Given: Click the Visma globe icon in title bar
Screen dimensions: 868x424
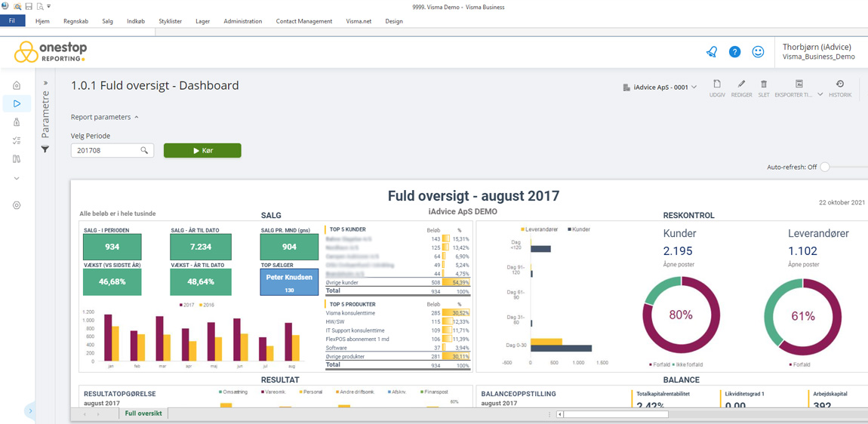Looking at the screenshot, I should pyautogui.click(x=5, y=6).
